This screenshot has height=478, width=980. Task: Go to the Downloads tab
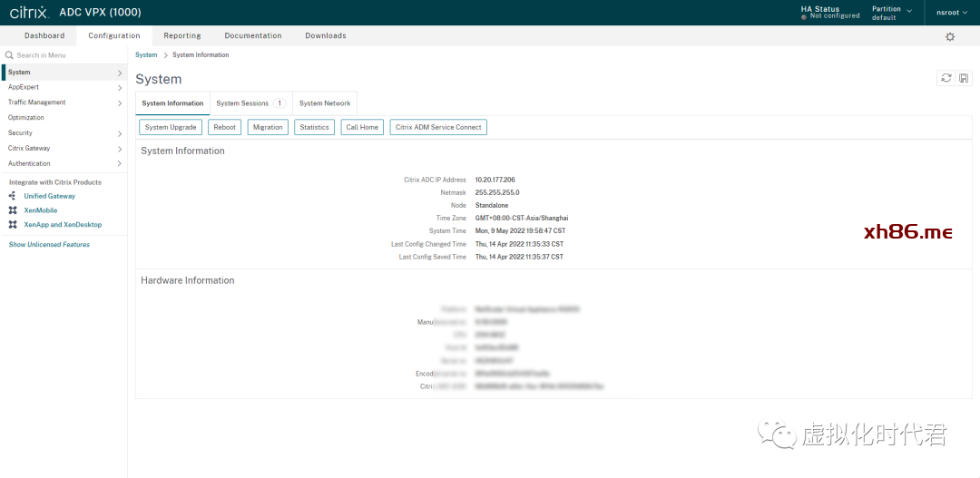tap(326, 35)
